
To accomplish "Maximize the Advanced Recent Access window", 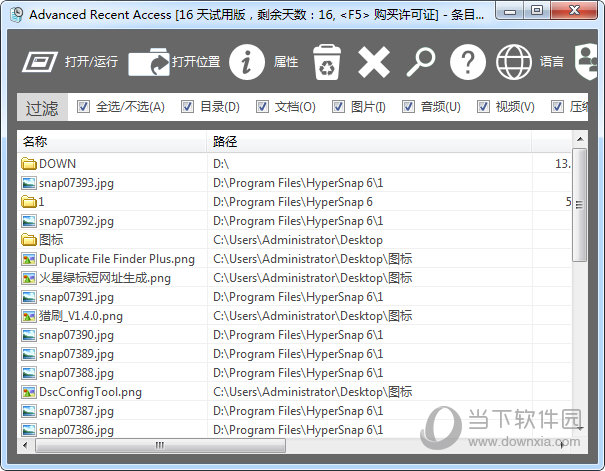I will click(x=537, y=11).
